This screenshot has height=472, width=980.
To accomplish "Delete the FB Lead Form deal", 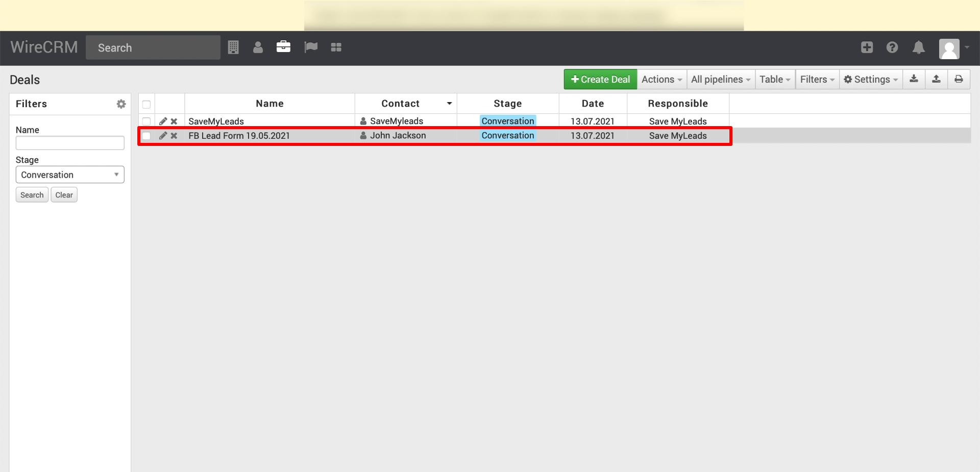I will 174,136.
